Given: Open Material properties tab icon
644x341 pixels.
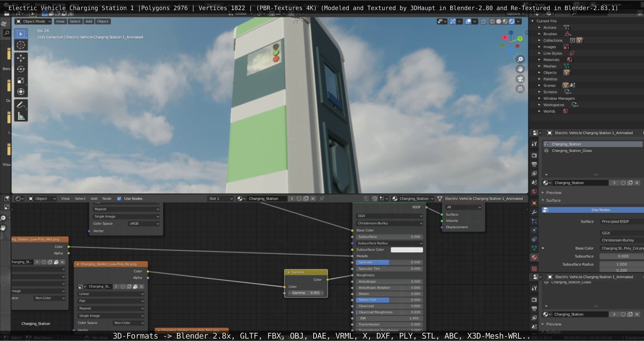Looking at the screenshot, I should (534, 257).
